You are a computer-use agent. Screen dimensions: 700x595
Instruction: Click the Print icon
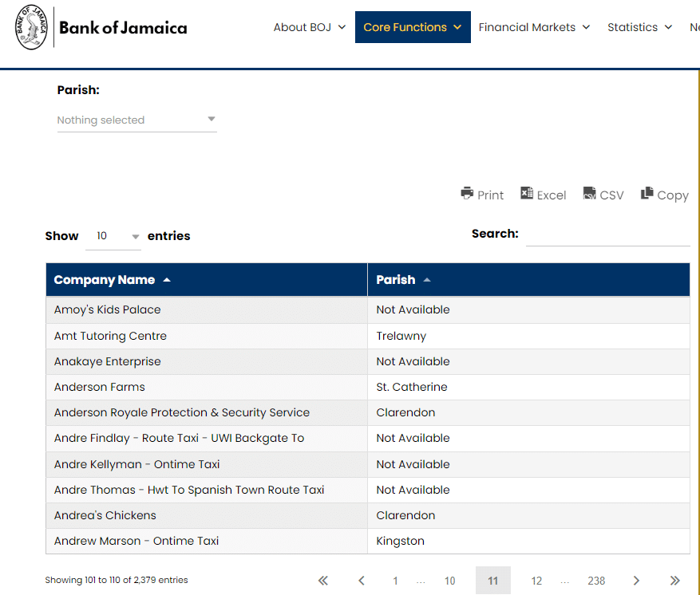click(x=467, y=194)
